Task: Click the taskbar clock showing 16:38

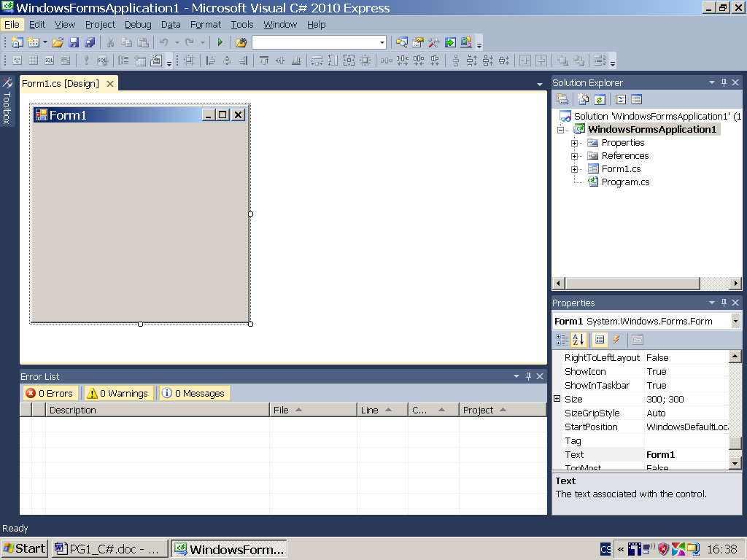Action: (x=722, y=549)
